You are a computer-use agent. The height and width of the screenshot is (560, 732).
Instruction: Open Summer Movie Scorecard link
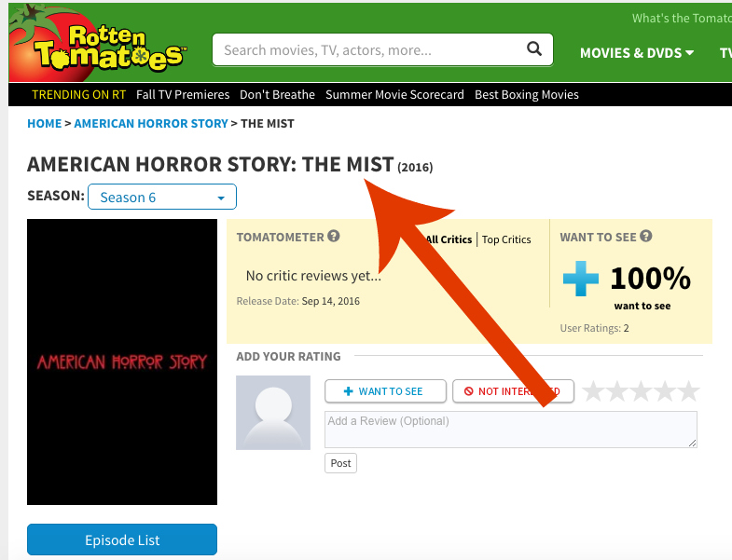tap(395, 95)
